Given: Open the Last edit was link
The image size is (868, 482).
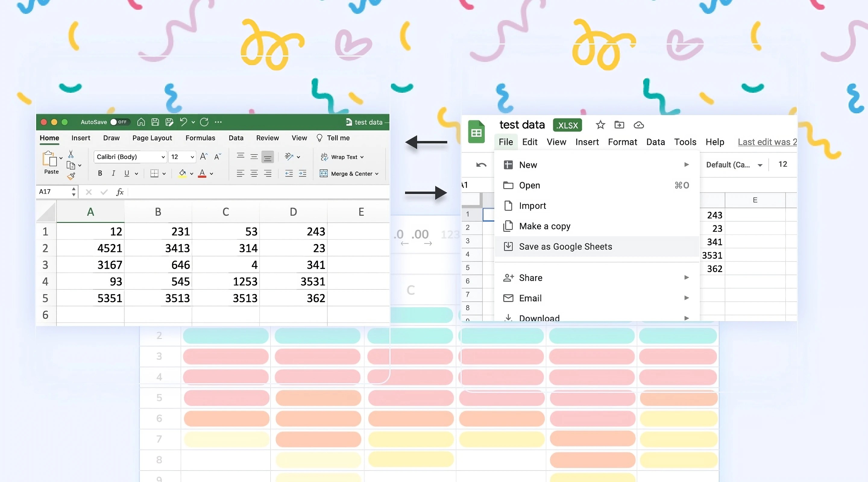Looking at the screenshot, I should point(767,142).
